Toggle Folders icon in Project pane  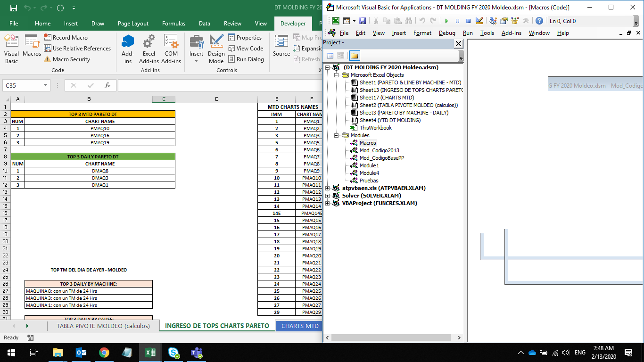[355, 56]
